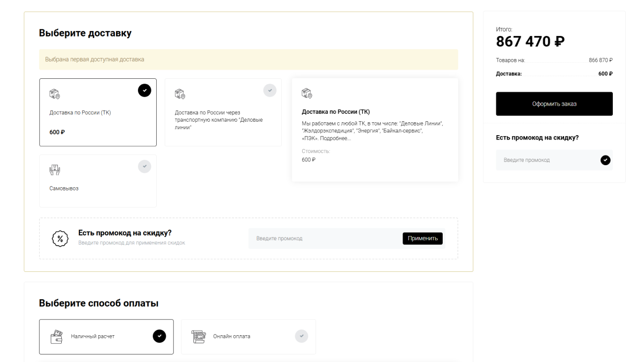This screenshot has height=362, width=644.
Task: Choose Онлайн оплата payment checkmark
Action: tap(302, 336)
